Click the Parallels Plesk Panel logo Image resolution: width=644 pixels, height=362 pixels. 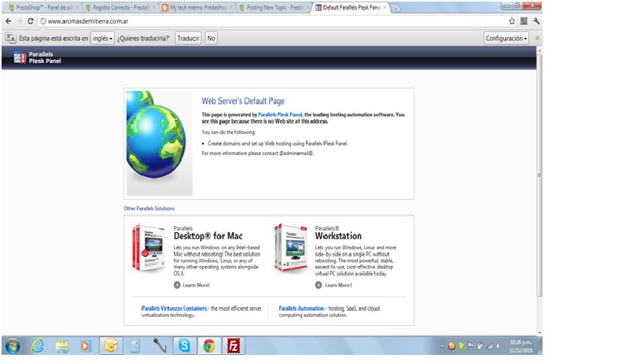tap(38, 57)
